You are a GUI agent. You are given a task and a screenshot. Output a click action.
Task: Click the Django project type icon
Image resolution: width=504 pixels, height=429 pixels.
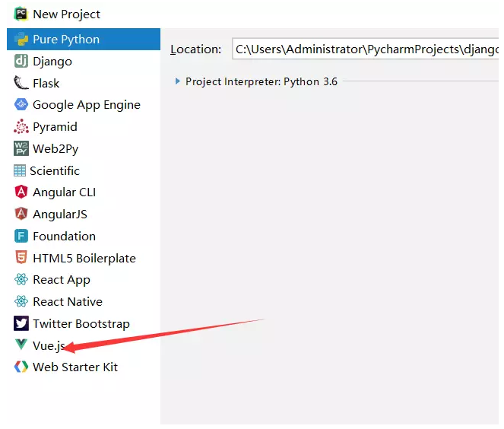(21, 61)
